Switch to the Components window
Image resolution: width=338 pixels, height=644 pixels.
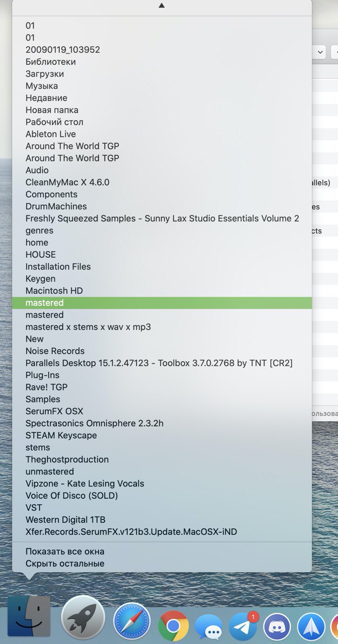pyautogui.click(x=162, y=194)
